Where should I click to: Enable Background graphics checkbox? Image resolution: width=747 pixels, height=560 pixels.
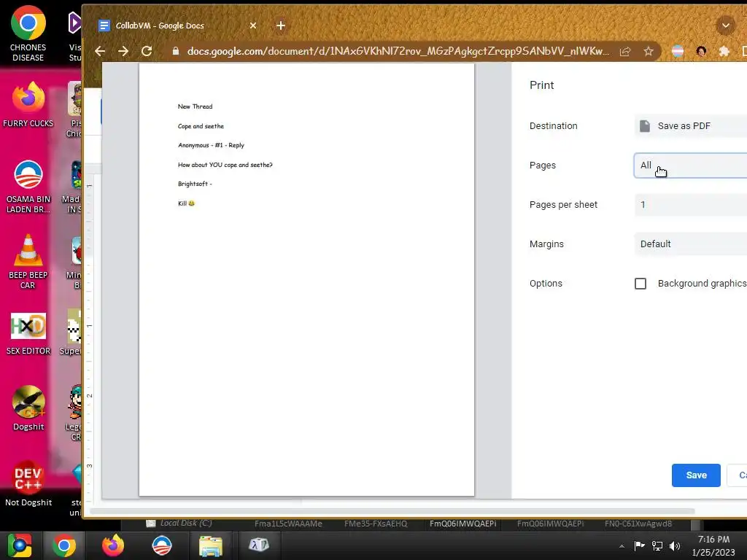[x=640, y=284]
